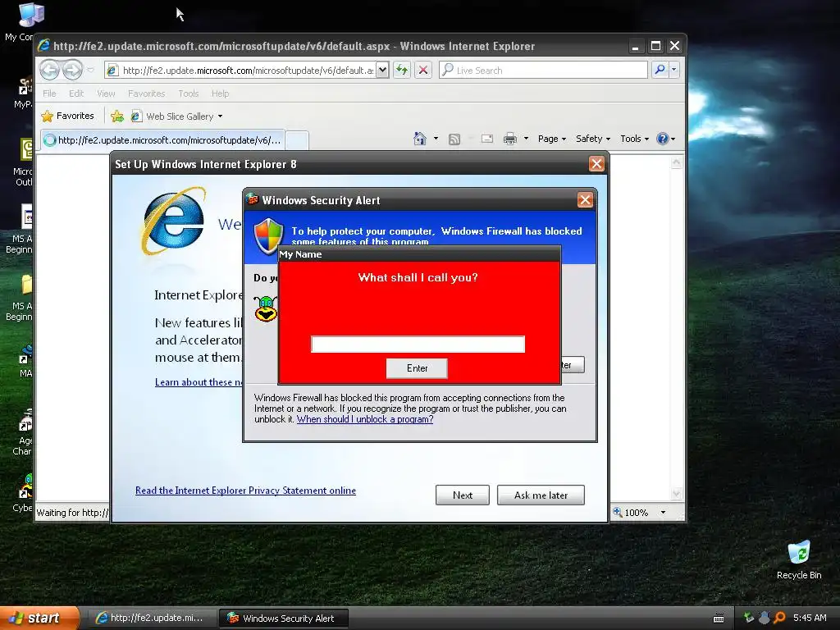Expand the Home button dropdown arrow

pyautogui.click(x=436, y=139)
